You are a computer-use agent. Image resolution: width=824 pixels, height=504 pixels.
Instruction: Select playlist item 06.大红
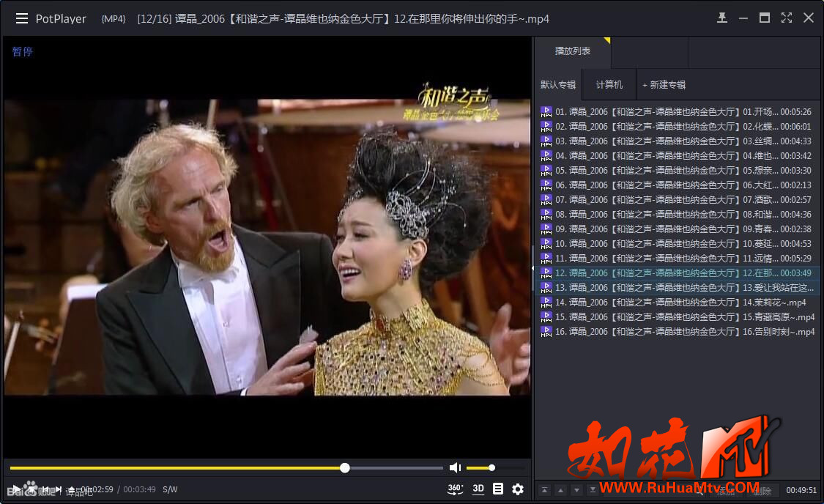coord(678,185)
